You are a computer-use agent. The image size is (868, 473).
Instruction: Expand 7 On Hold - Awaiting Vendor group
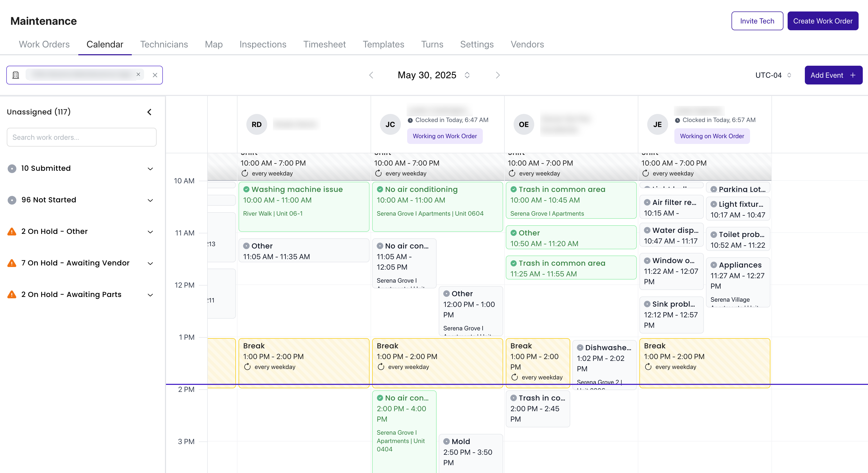tap(150, 263)
